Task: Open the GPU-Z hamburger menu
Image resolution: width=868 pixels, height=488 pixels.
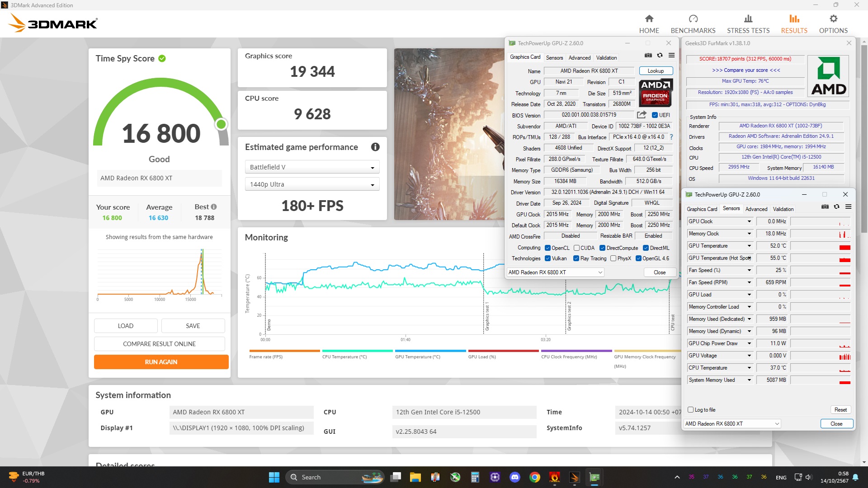Action: [671, 55]
